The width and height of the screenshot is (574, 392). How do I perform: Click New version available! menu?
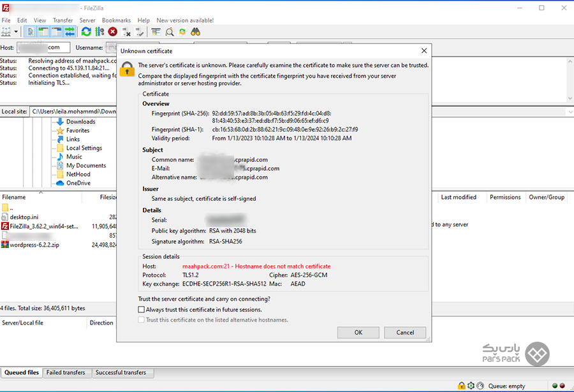[x=185, y=20]
